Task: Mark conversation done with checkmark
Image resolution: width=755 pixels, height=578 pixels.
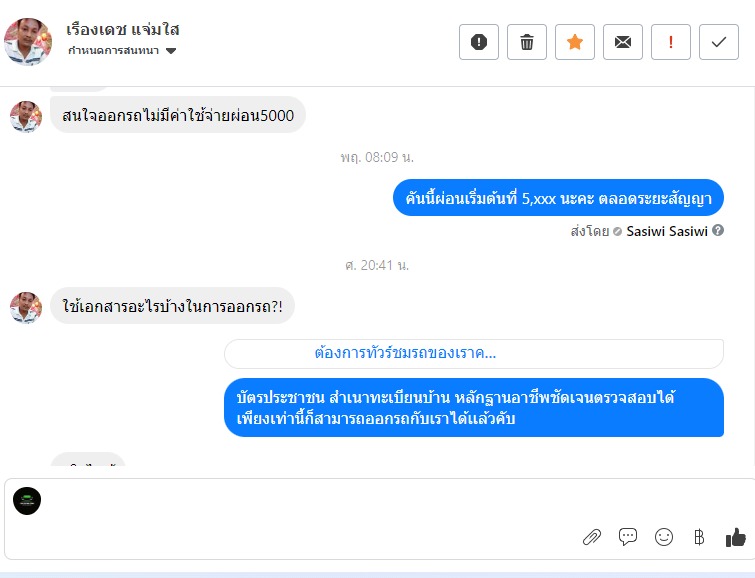Action: [x=719, y=42]
